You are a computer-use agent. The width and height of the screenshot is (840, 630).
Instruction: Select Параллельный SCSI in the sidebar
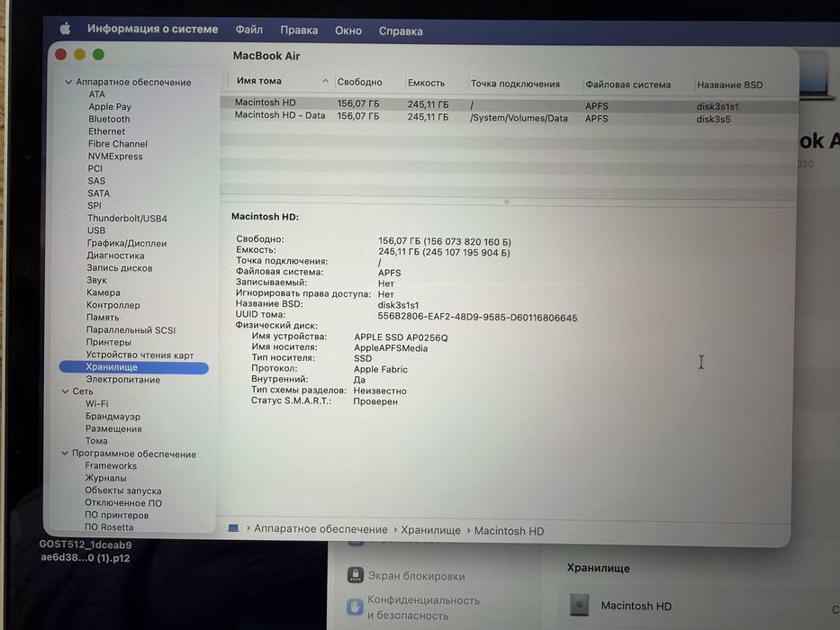(131, 330)
